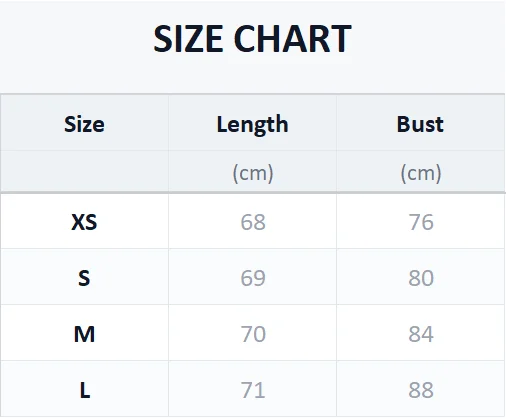Click the S bust value 80
This screenshot has width=506, height=418.
click(421, 278)
